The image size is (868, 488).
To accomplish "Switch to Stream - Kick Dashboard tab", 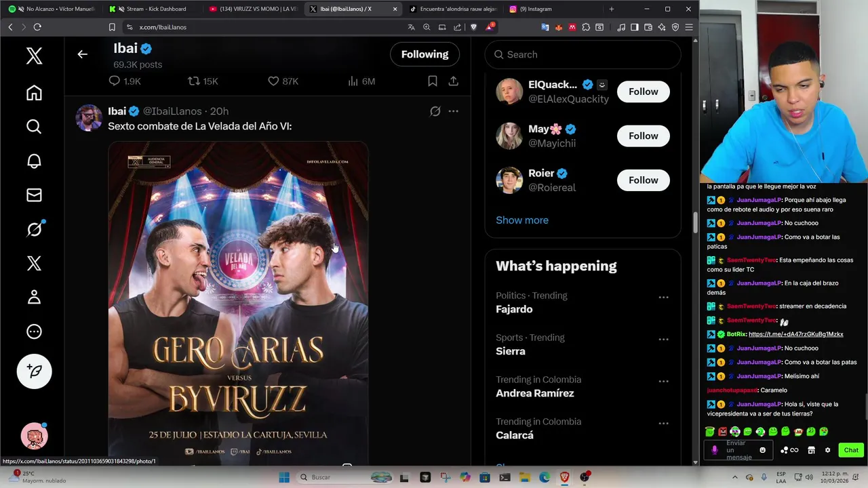I will click(153, 9).
